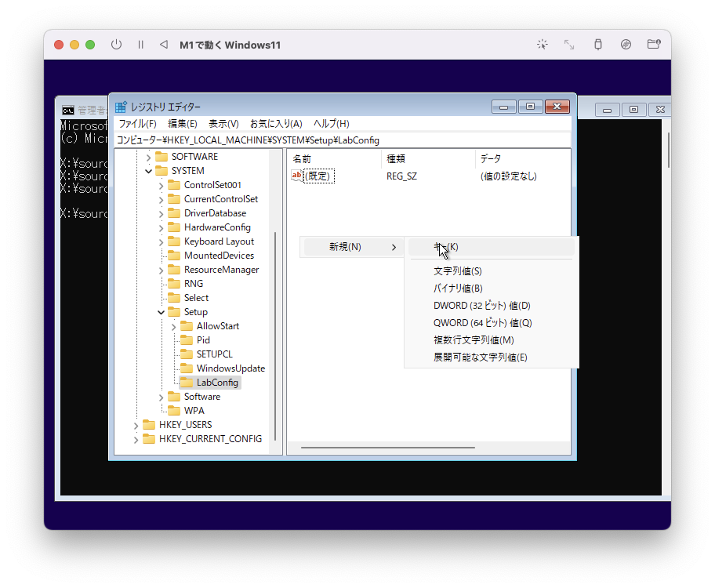The image size is (715, 588).
Task: Open the shared folder icon menu
Action: coord(654,44)
